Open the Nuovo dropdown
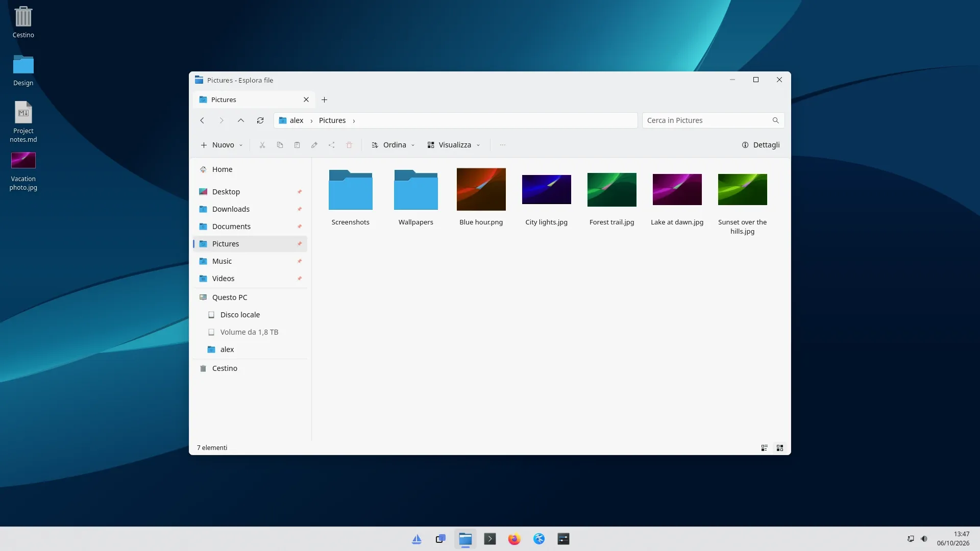 [222, 145]
